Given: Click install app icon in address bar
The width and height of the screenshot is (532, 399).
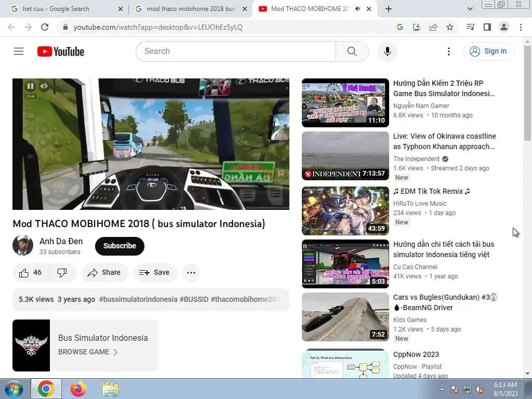Looking at the screenshot, I should point(417,27).
